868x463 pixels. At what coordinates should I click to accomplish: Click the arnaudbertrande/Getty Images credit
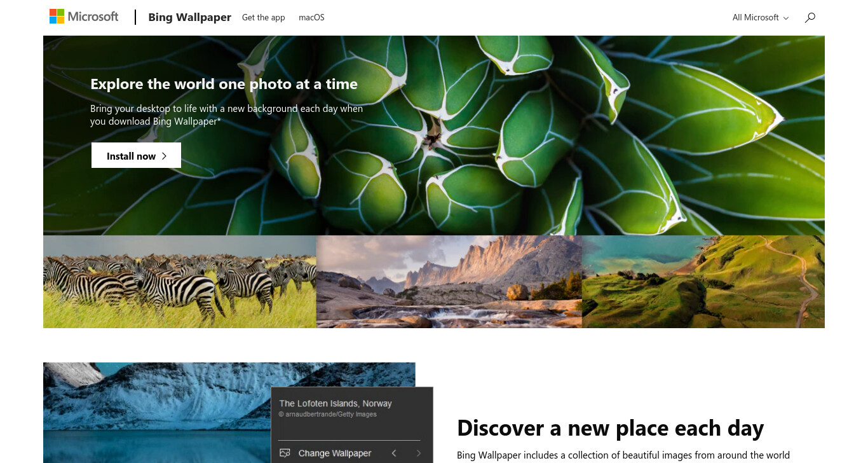pos(328,415)
